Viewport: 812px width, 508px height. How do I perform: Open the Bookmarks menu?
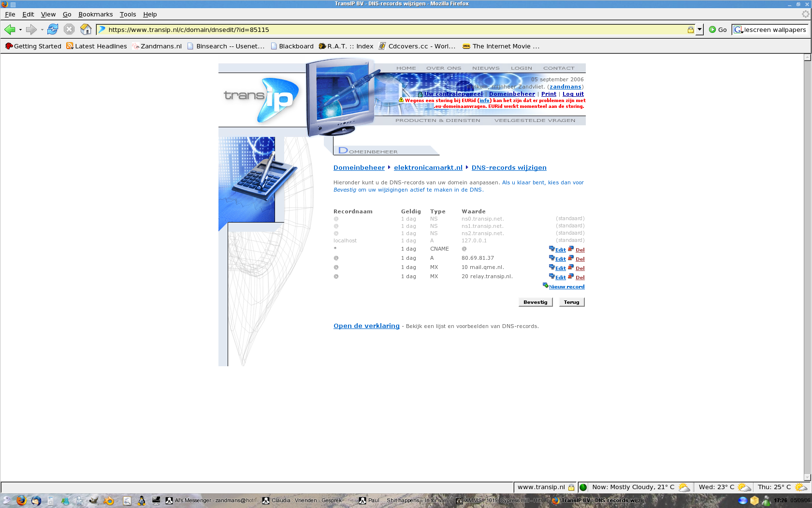pyautogui.click(x=95, y=15)
